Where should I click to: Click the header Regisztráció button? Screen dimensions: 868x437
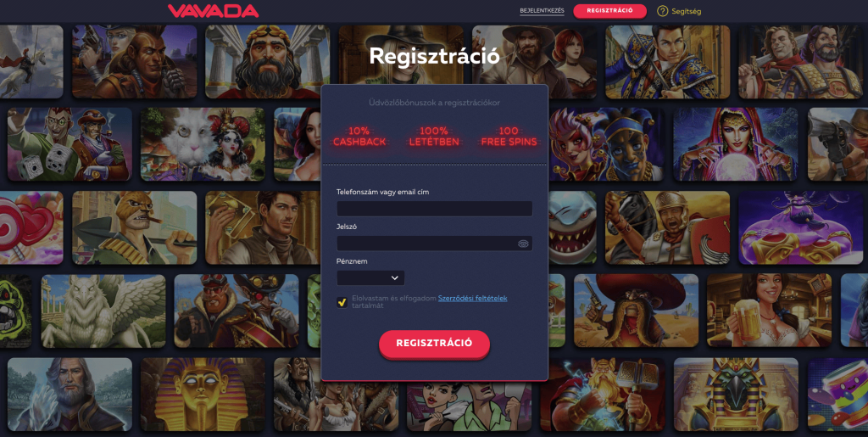609,11
